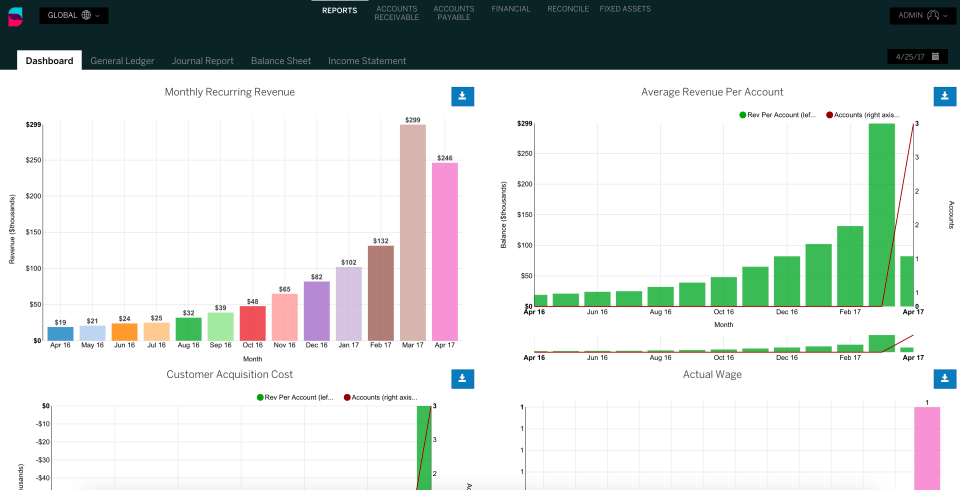This screenshot has height=490, width=960.
Task: Click the Mar 17 $299 revenue bar
Action: [x=413, y=233]
